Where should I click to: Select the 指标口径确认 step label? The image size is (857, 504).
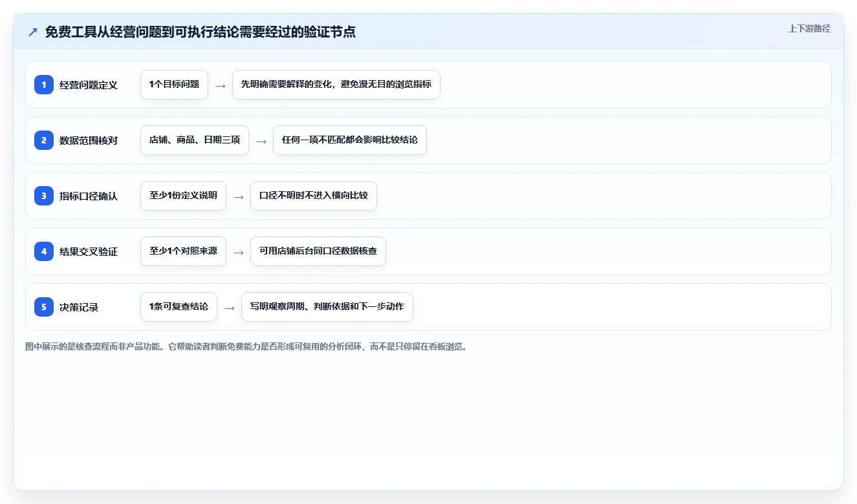click(89, 196)
